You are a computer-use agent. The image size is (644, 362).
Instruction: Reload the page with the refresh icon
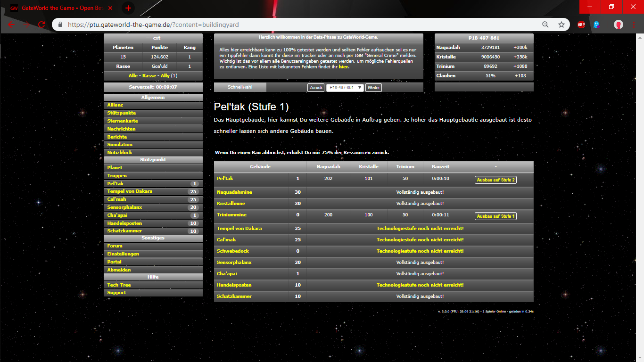[41, 25]
